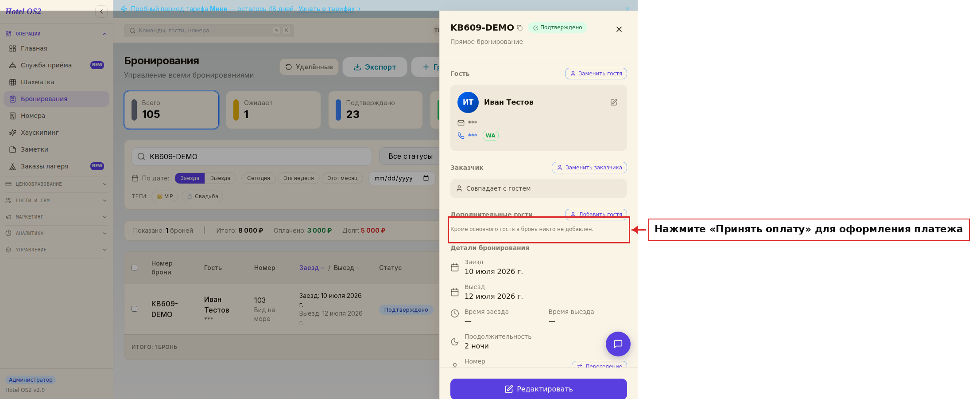980x399 pixels.
Task: Focus the KB609-DEMO search field
Action: [252, 156]
